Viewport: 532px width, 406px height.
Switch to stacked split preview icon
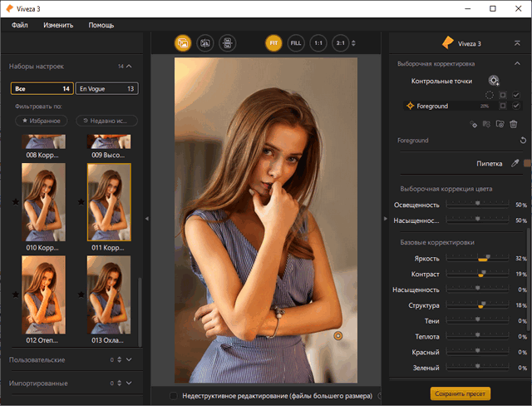tap(226, 42)
